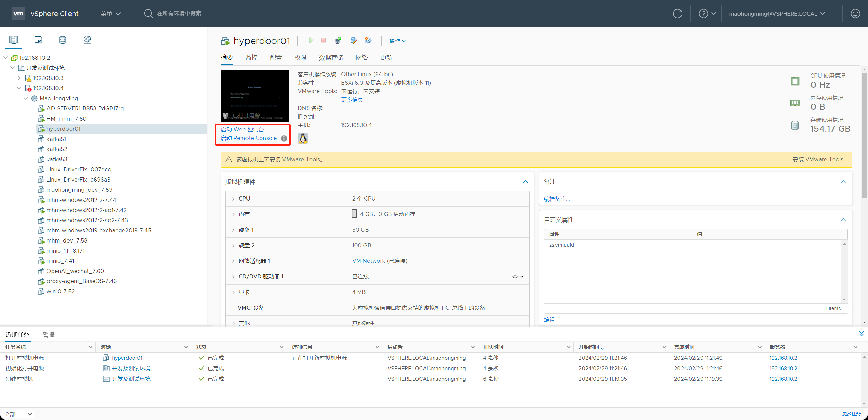Click the take snapshot toolbar icon
This screenshot has width=868, height=420.
[368, 40]
